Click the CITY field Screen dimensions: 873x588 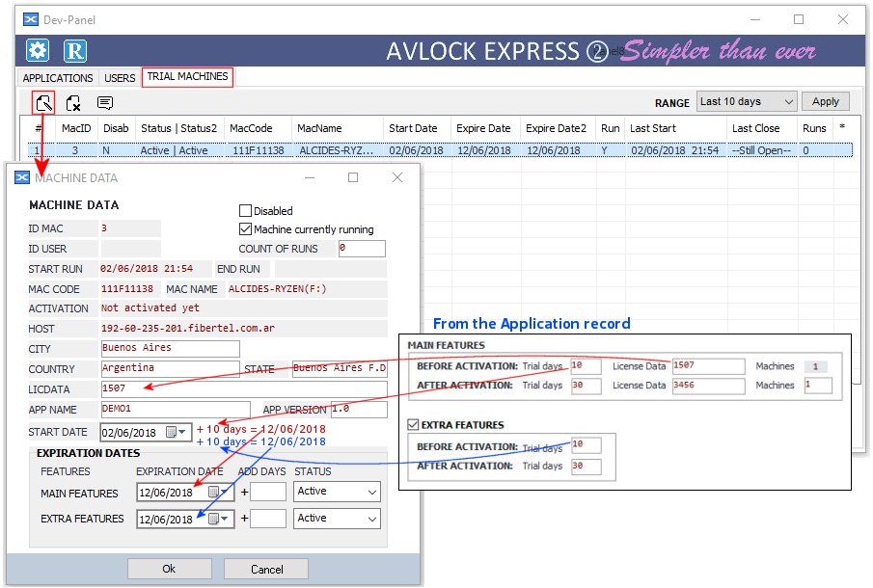[170, 348]
